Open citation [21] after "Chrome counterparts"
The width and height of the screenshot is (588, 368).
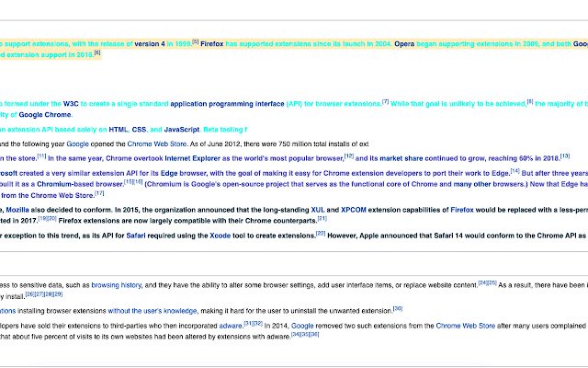(x=322, y=219)
